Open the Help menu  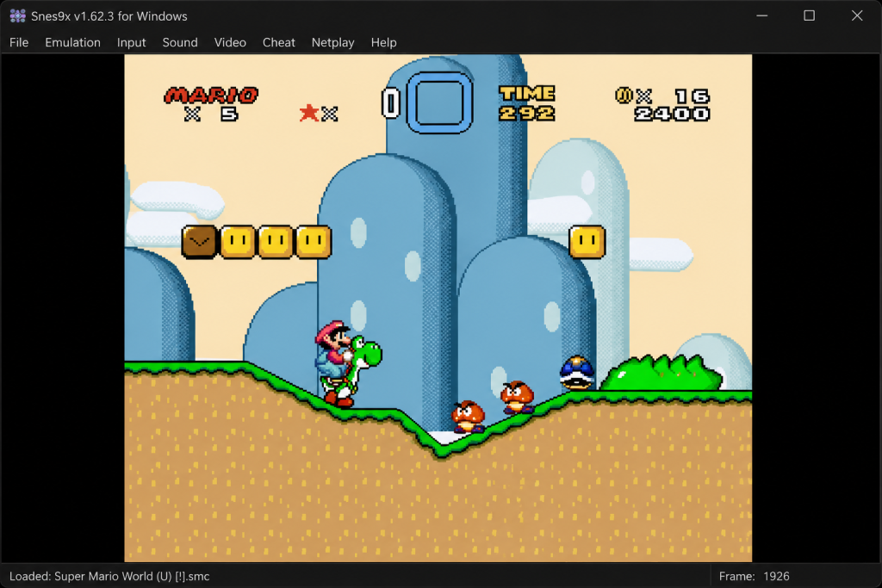tap(383, 43)
